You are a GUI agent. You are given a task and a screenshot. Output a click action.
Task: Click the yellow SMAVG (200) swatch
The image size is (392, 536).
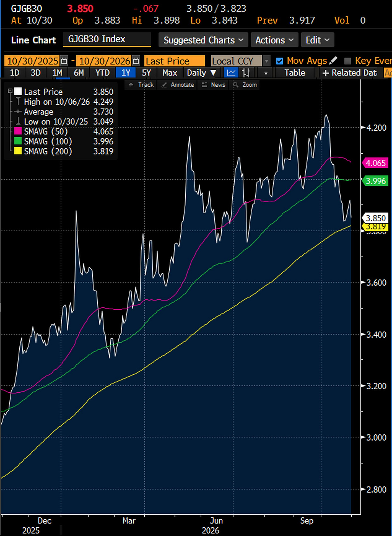coord(18,151)
